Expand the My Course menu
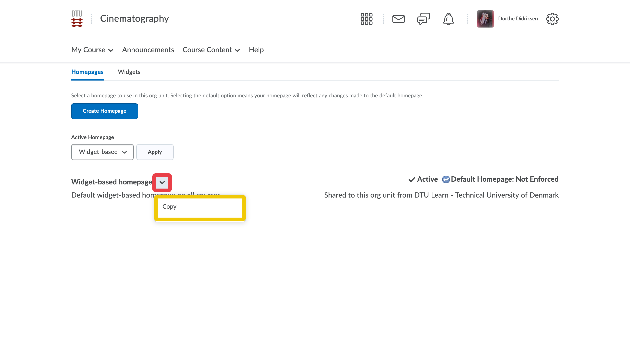The image size is (630, 364). coord(92,50)
